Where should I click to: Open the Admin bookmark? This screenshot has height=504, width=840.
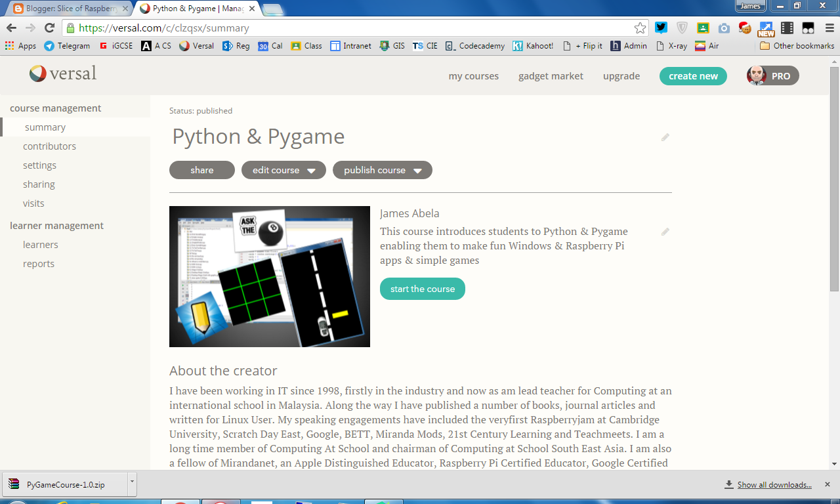click(629, 46)
